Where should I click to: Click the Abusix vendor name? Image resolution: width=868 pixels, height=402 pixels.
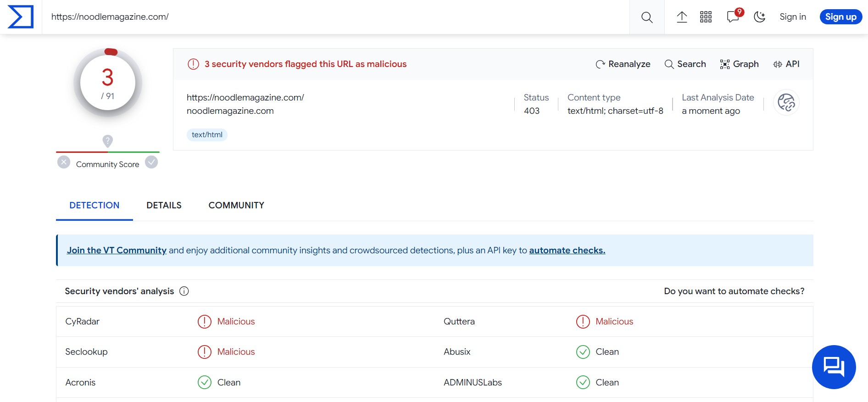(457, 352)
